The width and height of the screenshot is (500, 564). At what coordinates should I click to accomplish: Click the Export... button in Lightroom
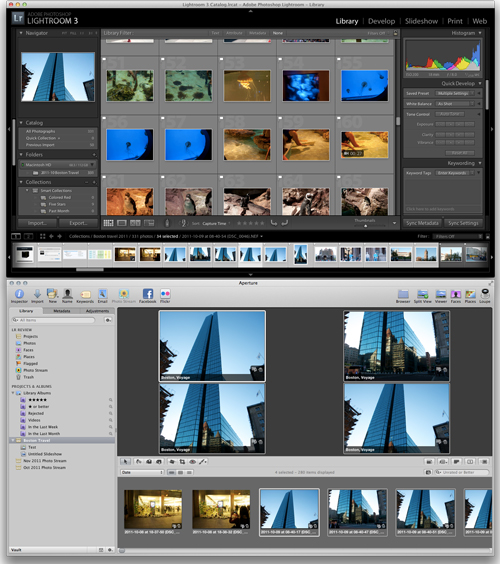78,223
